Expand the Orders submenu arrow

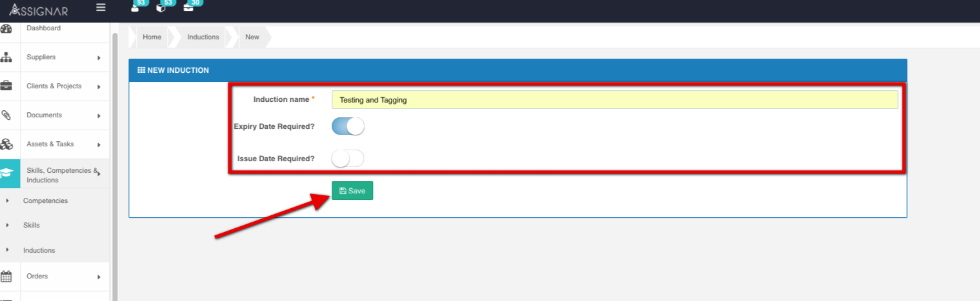coord(99,277)
